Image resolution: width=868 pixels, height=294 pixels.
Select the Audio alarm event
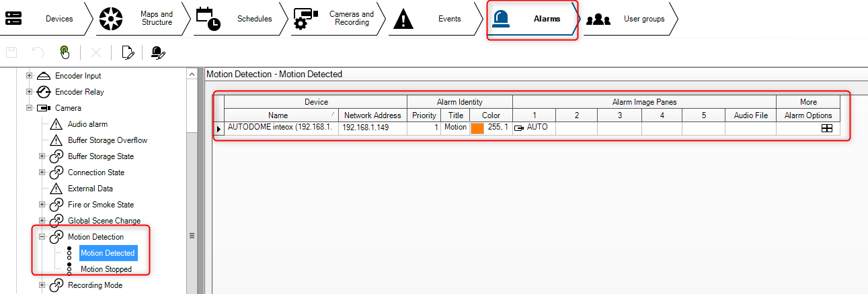(87, 124)
